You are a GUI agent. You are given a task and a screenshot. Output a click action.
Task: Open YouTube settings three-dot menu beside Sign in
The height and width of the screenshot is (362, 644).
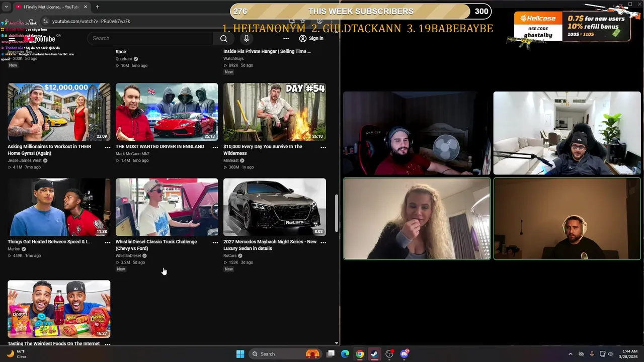(x=286, y=38)
